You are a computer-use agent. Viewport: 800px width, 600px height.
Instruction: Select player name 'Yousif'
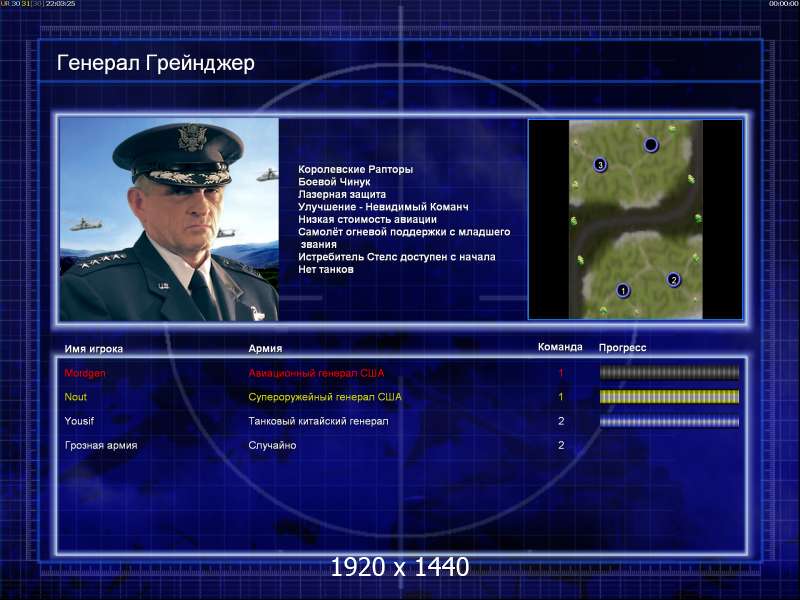[79, 421]
